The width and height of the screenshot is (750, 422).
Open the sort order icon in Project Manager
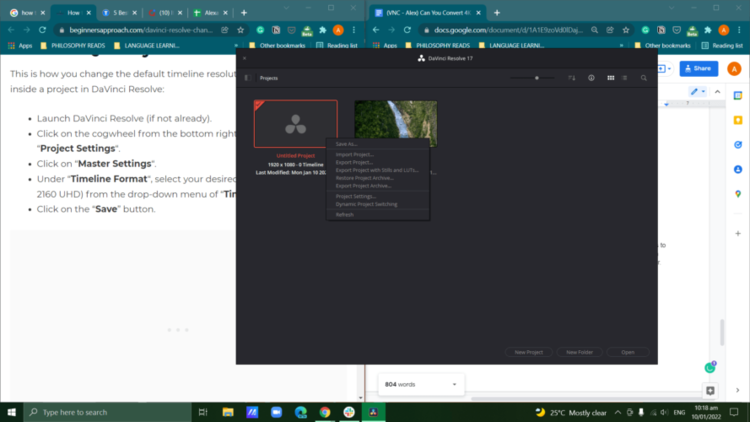pyautogui.click(x=572, y=78)
